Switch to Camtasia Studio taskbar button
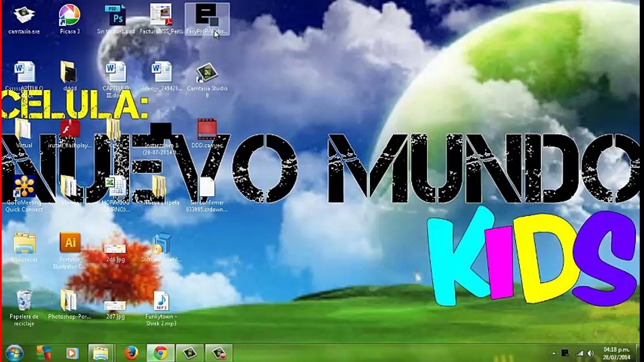The height and width of the screenshot is (362, 644). tap(190, 353)
